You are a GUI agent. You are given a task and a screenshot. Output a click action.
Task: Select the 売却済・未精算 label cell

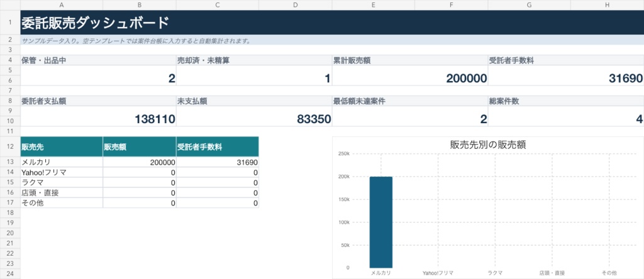254,60
